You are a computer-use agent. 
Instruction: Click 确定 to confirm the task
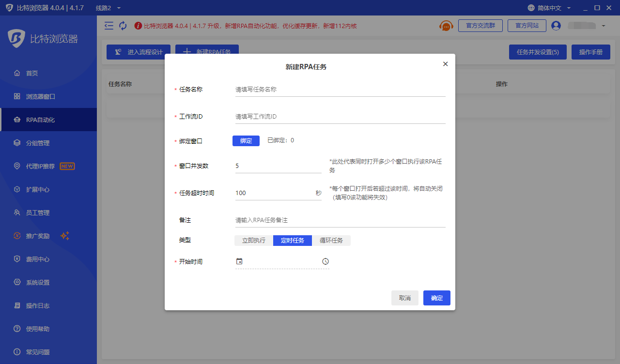(437, 298)
